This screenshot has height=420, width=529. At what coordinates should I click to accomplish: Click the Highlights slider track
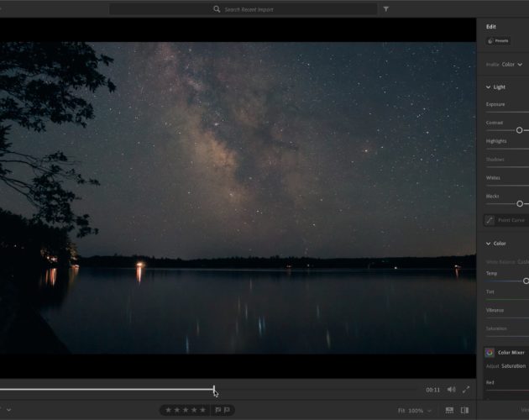click(507, 149)
